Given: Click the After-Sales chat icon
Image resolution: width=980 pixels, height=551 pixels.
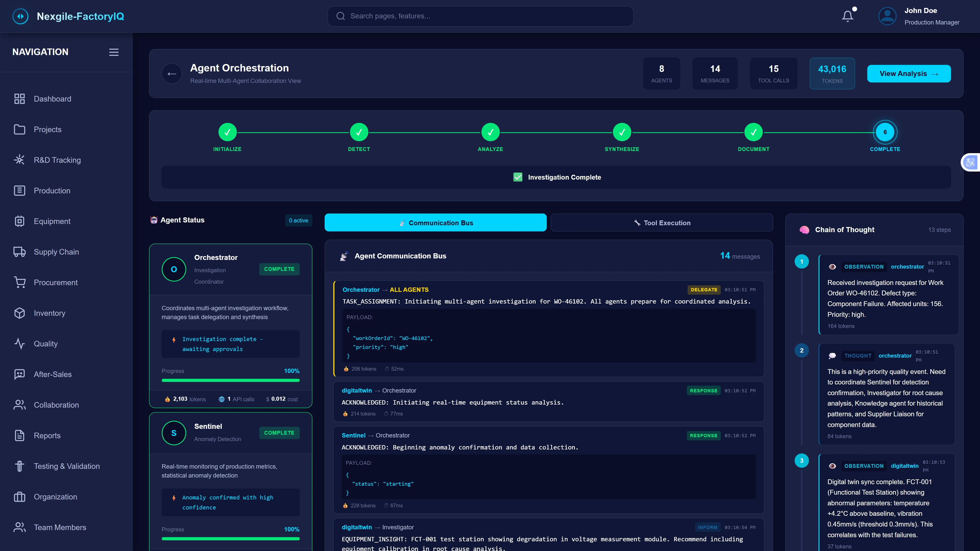Looking at the screenshot, I should tap(19, 374).
